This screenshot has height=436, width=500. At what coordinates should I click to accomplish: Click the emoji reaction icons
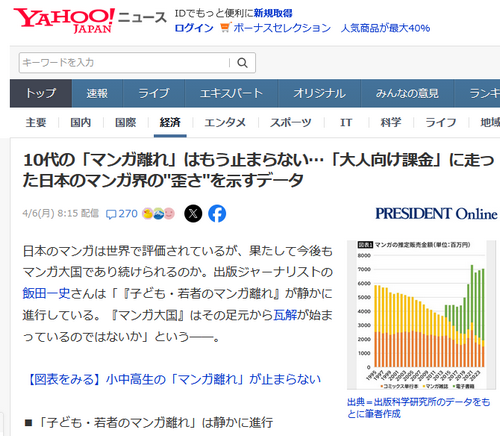(x=158, y=214)
